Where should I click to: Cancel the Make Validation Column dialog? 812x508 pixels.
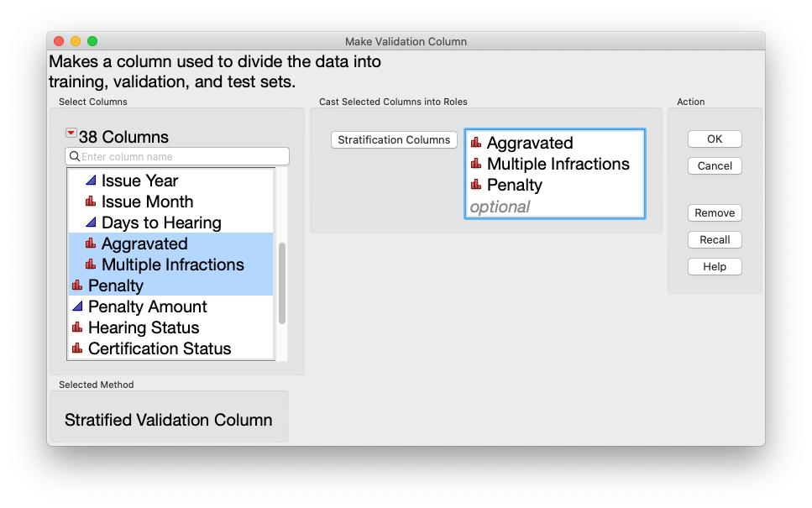(715, 166)
